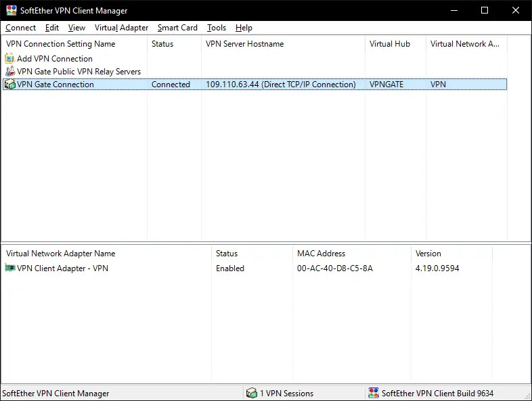Click the VPN Sessions icon in status bar
The width and height of the screenshot is (532, 401).
pyautogui.click(x=251, y=393)
